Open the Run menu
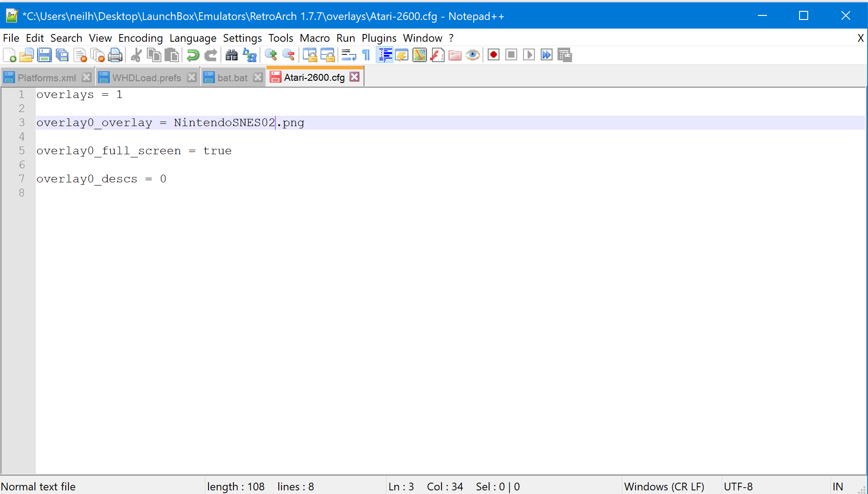868x494 pixels. pyautogui.click(x=346, y=38)
